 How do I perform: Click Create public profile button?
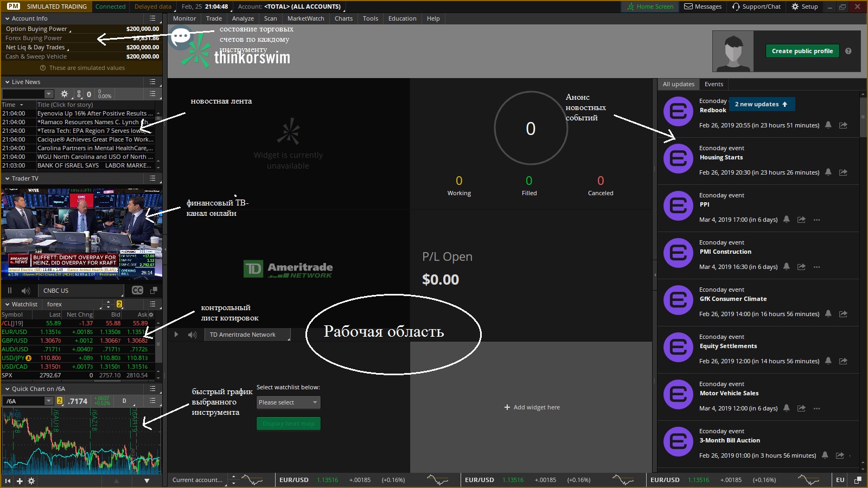(802, 51)
